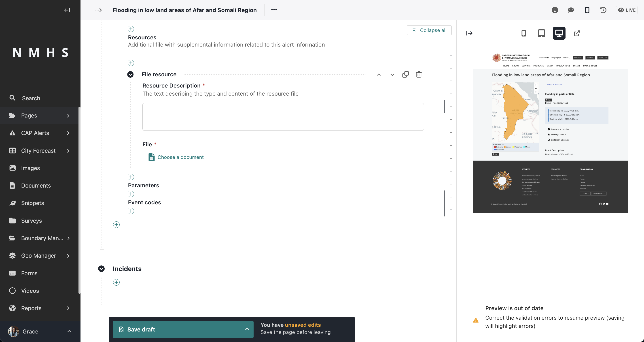Click the Resource Description input field

click(x=283, y=116)
